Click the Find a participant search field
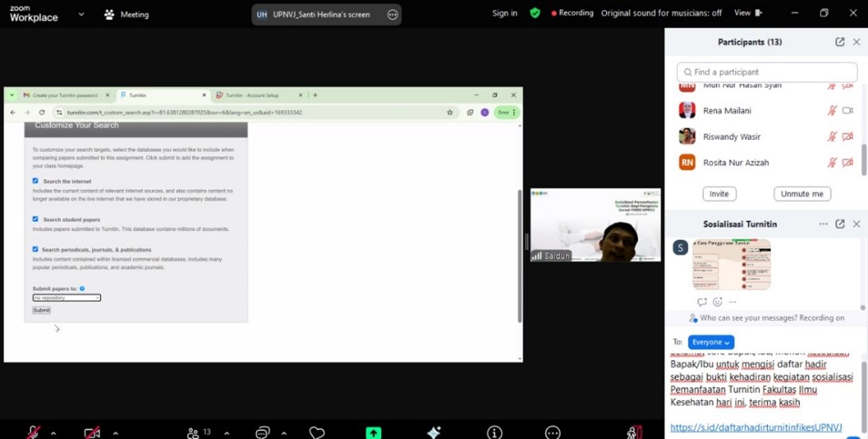 (767, 72)
